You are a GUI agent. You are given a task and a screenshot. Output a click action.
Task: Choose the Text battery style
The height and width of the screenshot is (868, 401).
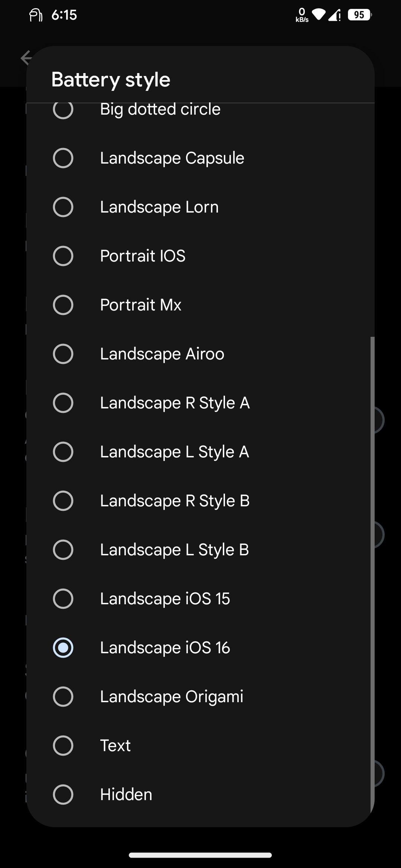200,746
